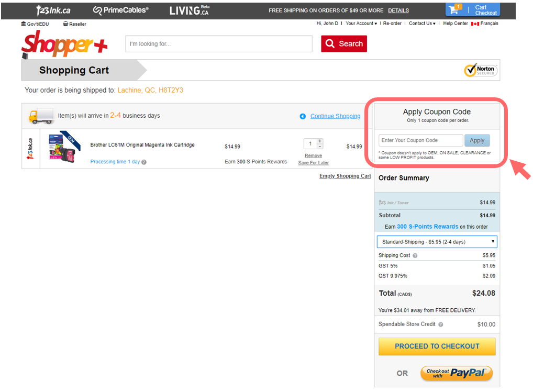533x392 pixels.
Task: Click the help icon beside Shipping Cost
Action: [415, 255]
